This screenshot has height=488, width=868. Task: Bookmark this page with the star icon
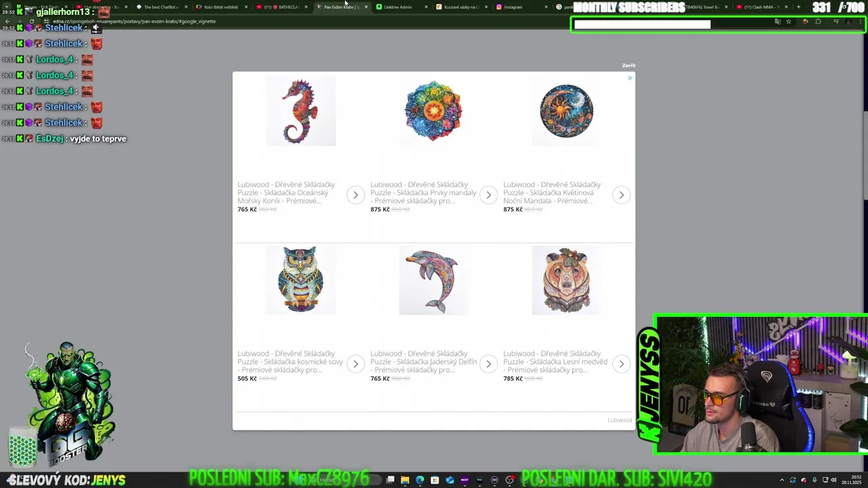click(789, 22)
